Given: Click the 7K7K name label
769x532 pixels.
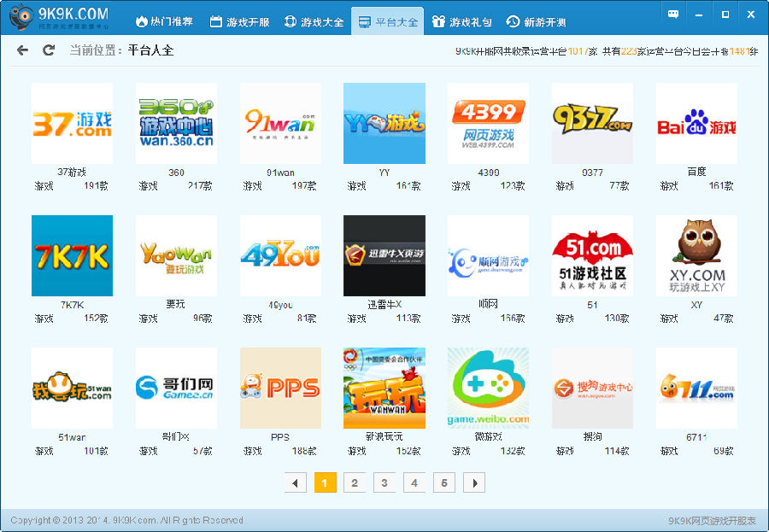Looking at the screenshot, I should tap(72, 305).
